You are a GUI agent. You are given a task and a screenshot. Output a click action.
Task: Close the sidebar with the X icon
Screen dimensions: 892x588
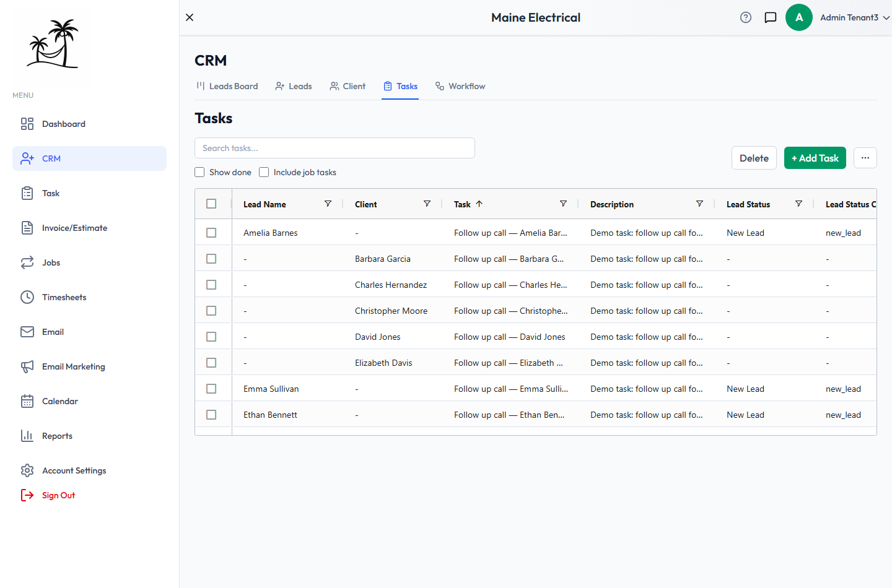click(190, 17)
